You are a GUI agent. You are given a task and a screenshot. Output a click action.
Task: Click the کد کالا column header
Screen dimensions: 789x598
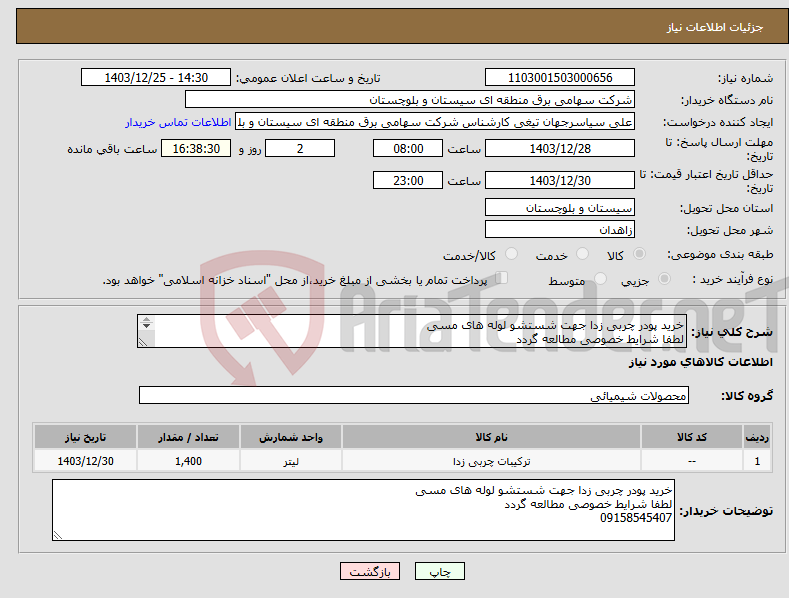692,437
